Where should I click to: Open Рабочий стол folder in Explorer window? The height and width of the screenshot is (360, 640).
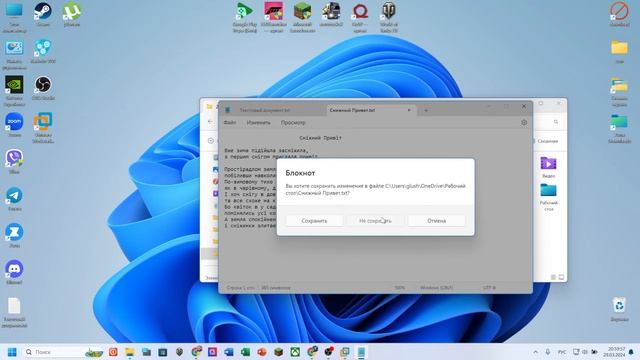point(549,197)
